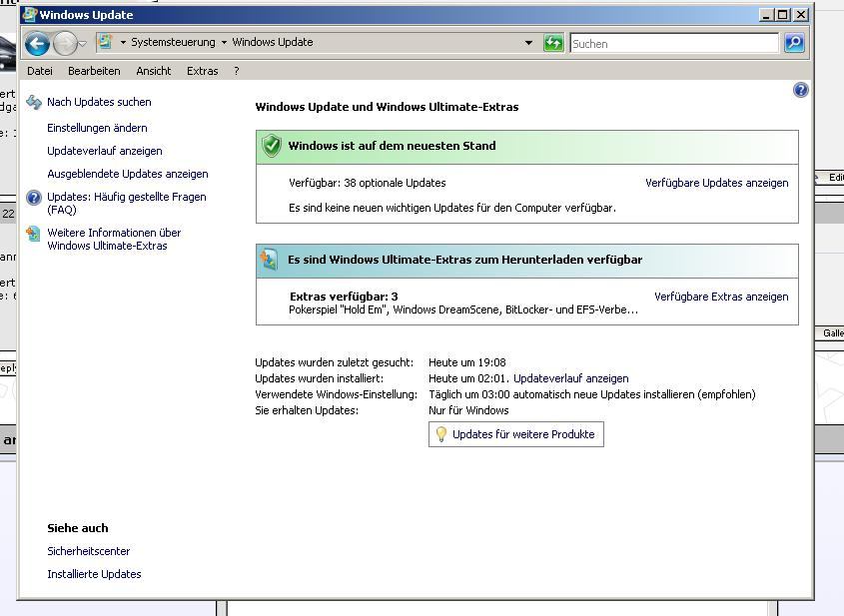Screen dimensions: 844x616
Task: Open Ausgeblendete Updates anzeigen
Action: (x=128, y=174)
